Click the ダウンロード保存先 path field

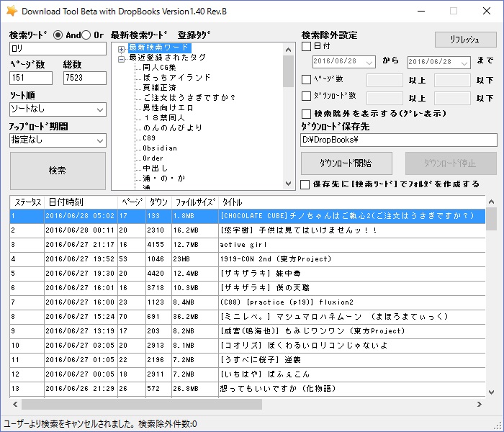point(397,140)
